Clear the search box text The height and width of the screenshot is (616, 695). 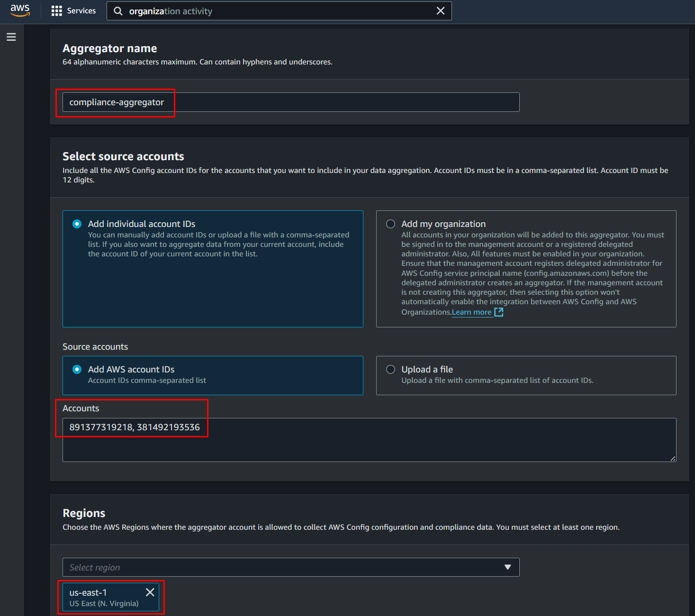point(440,11)
